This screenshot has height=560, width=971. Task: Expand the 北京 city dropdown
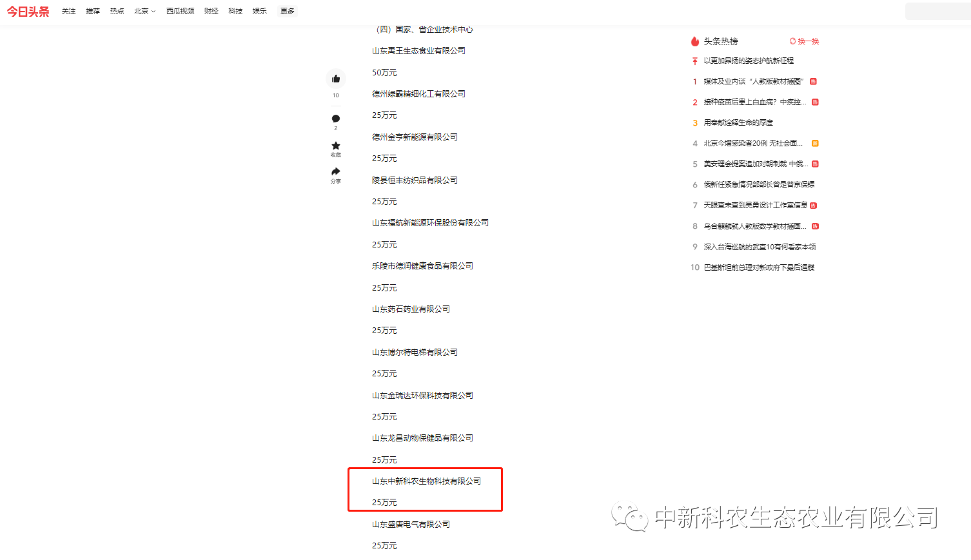144,11
